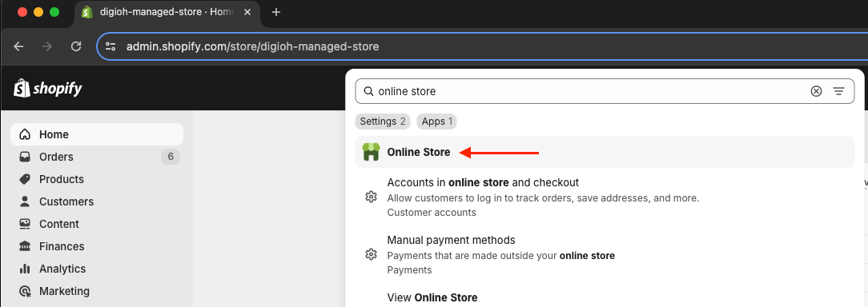Open Finances in the sidebar
The image size is (868, 307).
click(x=97, y=247)
